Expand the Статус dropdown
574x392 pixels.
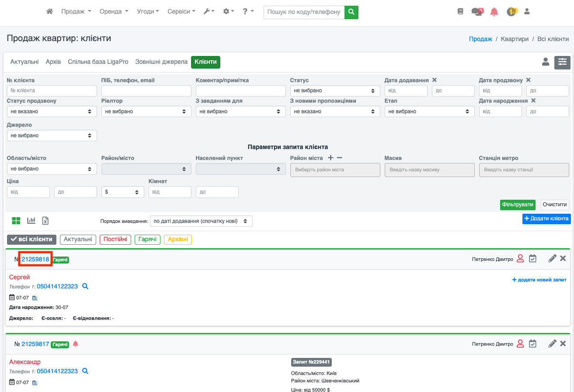[334, 91]
